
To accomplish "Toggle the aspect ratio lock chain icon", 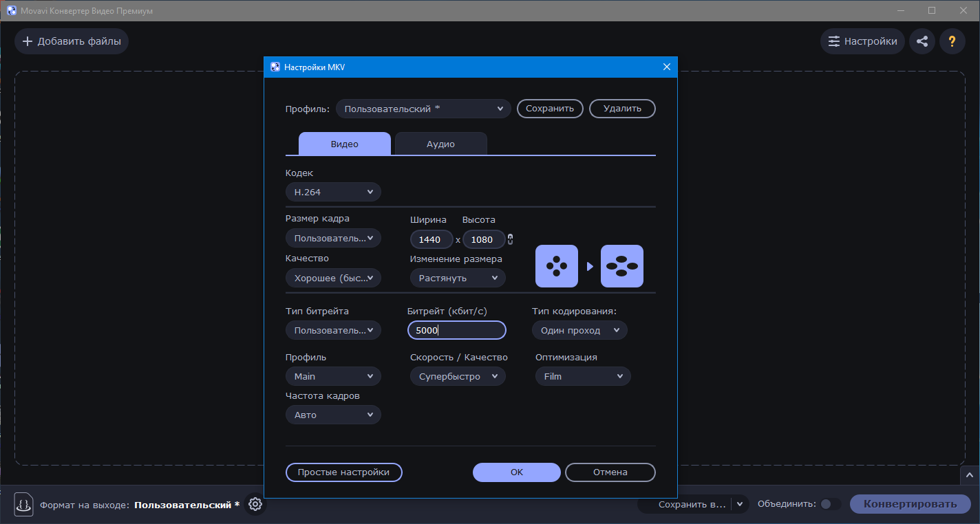I will coord(510,239).
